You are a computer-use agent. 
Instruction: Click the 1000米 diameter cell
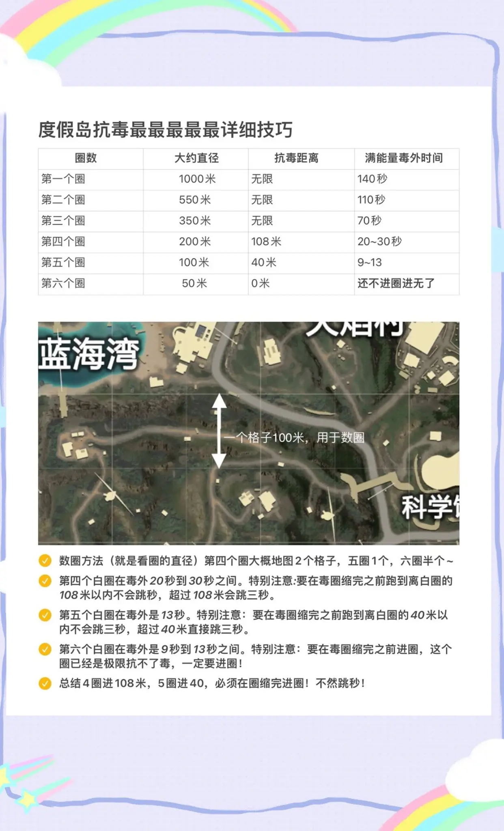pos(196,179)
